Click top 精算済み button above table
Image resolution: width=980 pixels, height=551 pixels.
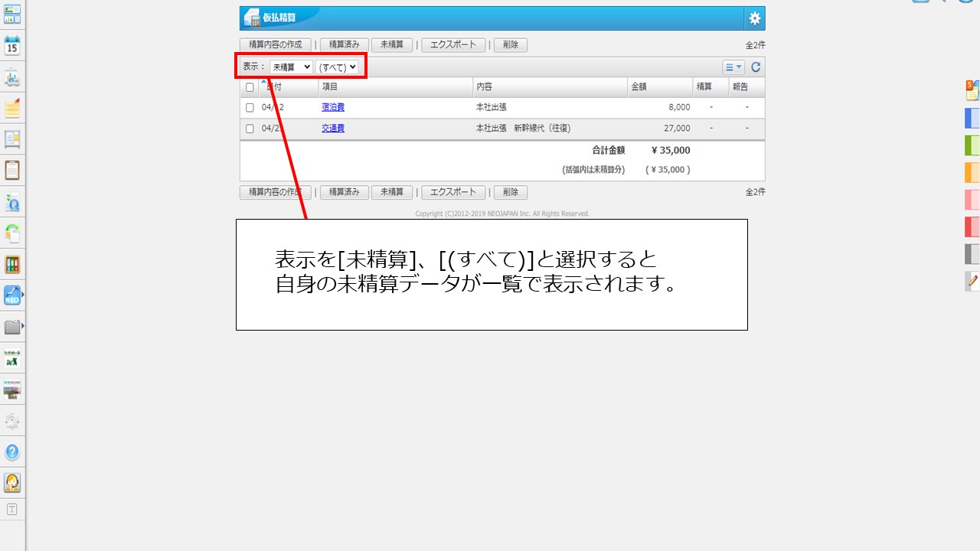coord(345,45)
